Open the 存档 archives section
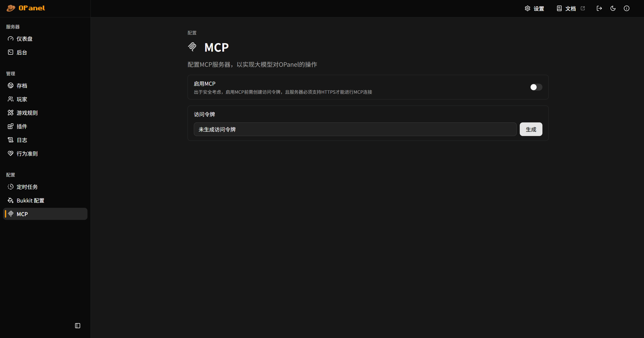 coord(22,86)
